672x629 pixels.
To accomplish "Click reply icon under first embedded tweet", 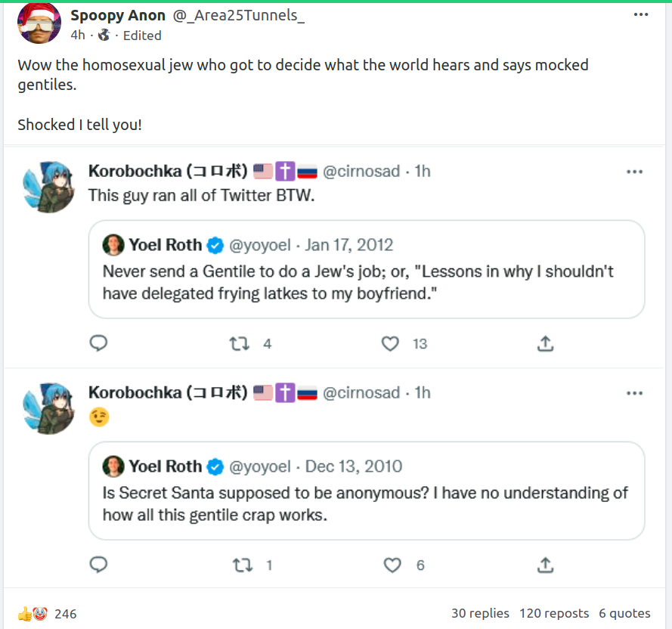I will pyautogui.click(x=98, y=343).
